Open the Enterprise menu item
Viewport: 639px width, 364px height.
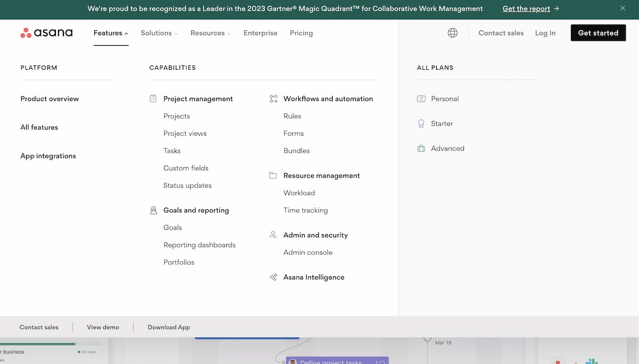point(260,32)
